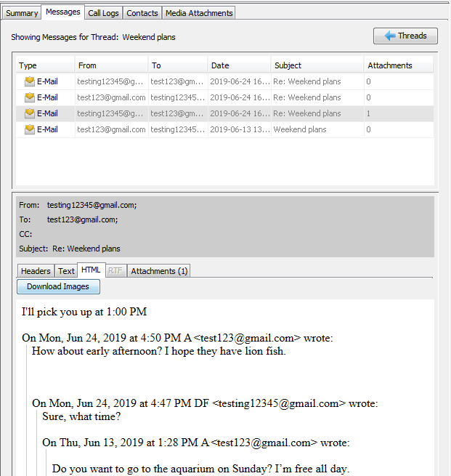Switch to the Media Attachments tab
This screenshot has width=451, height=476.
pyautogui.click(x=198, y=13)
